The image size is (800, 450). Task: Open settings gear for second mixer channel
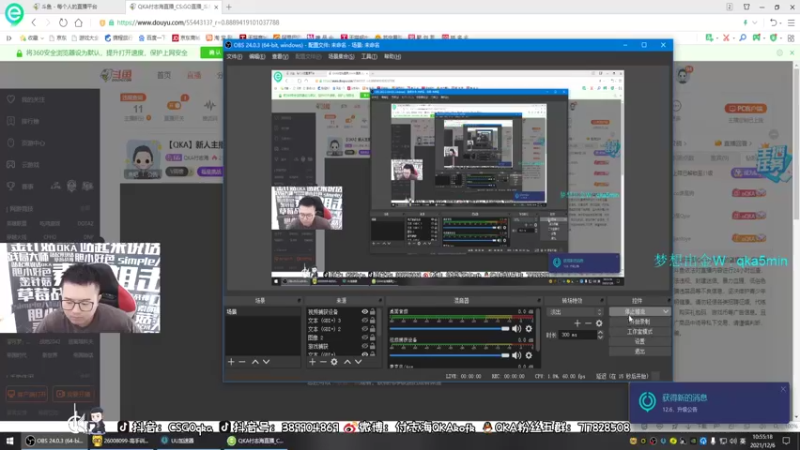[529, 355]
